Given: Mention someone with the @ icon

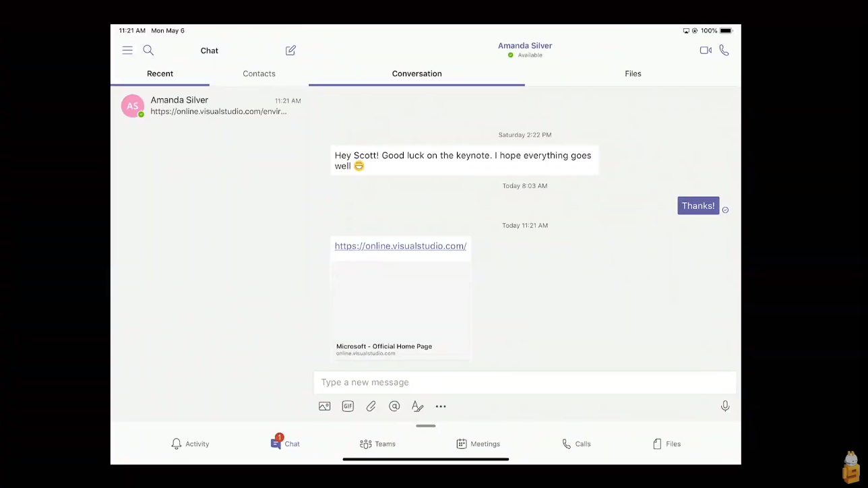Looking at the screenshot, I should [x=394, y=406].
